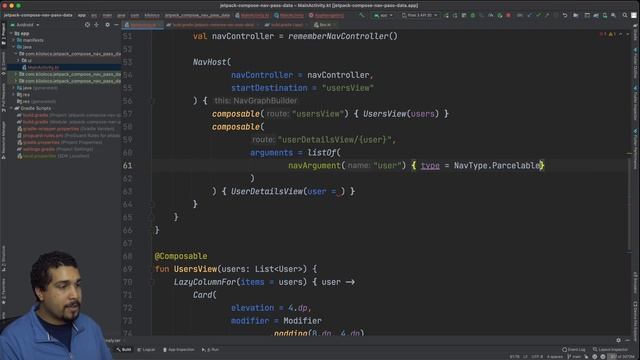640x360 pixels.
Task: Select build.gradle (Project) file
Action: click(x=69, y=115)
